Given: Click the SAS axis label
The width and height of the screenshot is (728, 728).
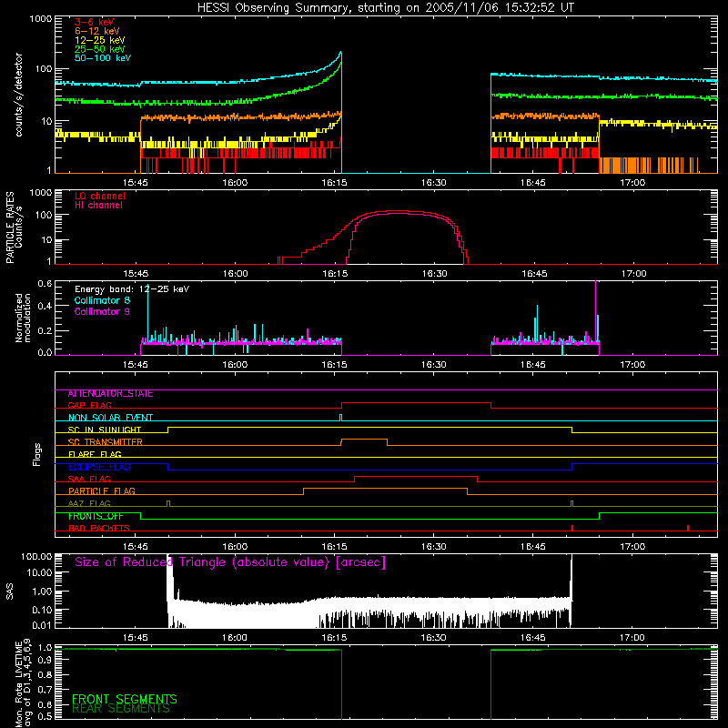Looking at the screenshot, I should (9, 592).
